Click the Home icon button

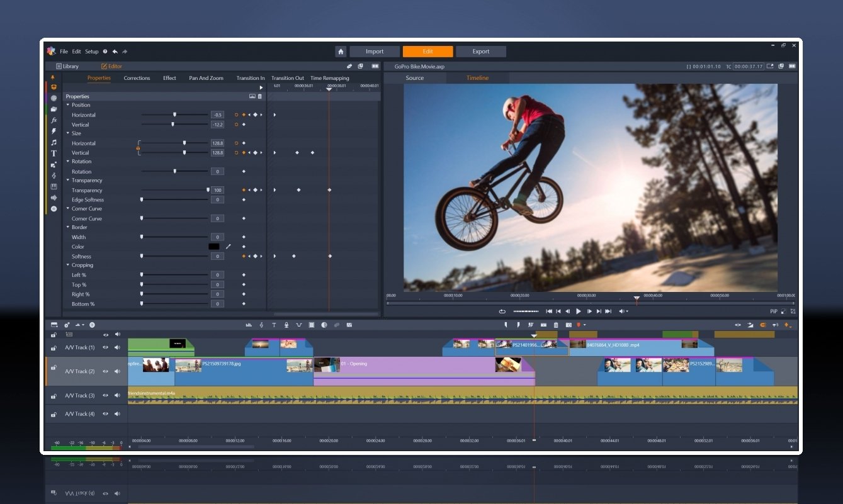pos(341,52)
